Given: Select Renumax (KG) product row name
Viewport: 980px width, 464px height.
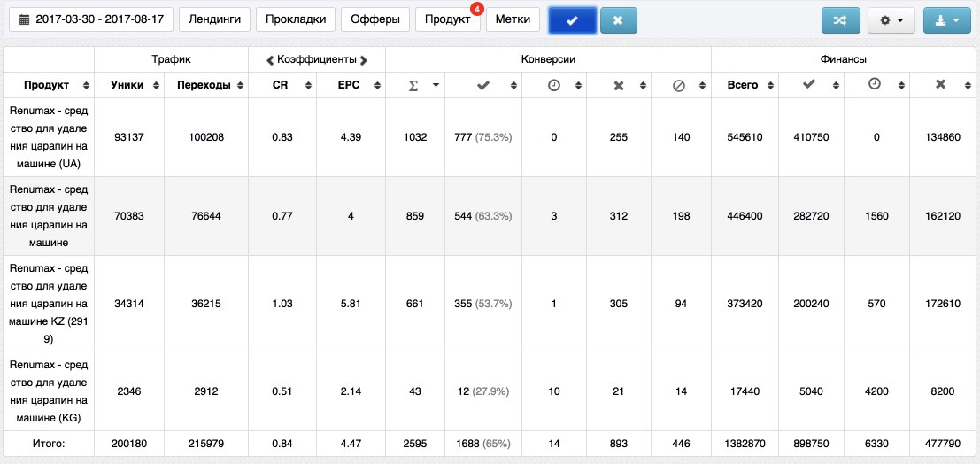Looking at the screenshot, I should (49, 391).
